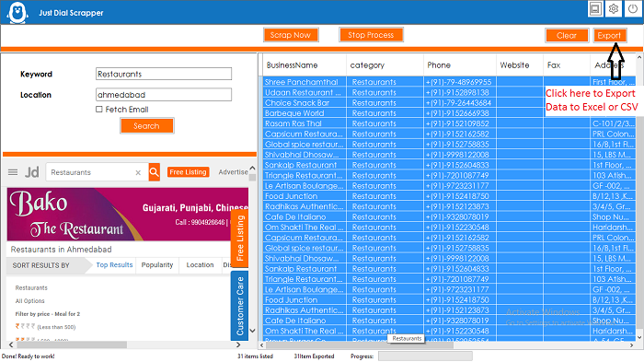
Task: Click the Jd logo in embedded browser
Action: tap(31, 172)
